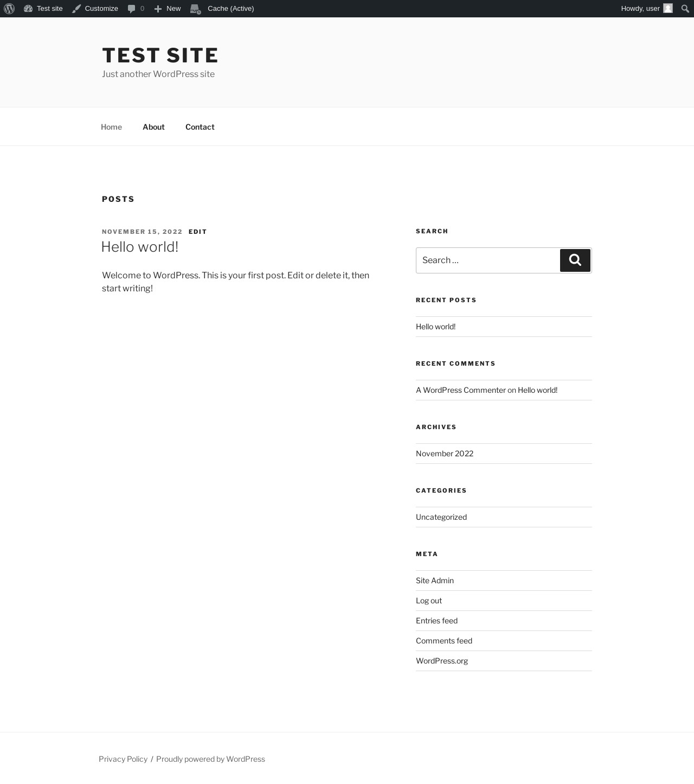Viewport: 694px width, 784px height.
Task: Click Edit on the Hello world post
Action: click(197, 231)
